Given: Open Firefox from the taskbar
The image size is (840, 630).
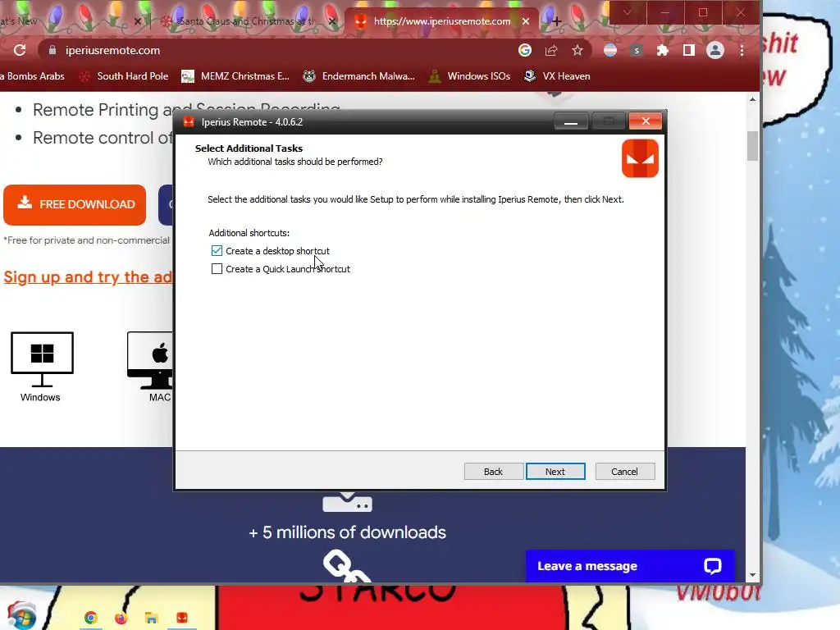Looking at the screenshot, I should click(x=121, y=618).
